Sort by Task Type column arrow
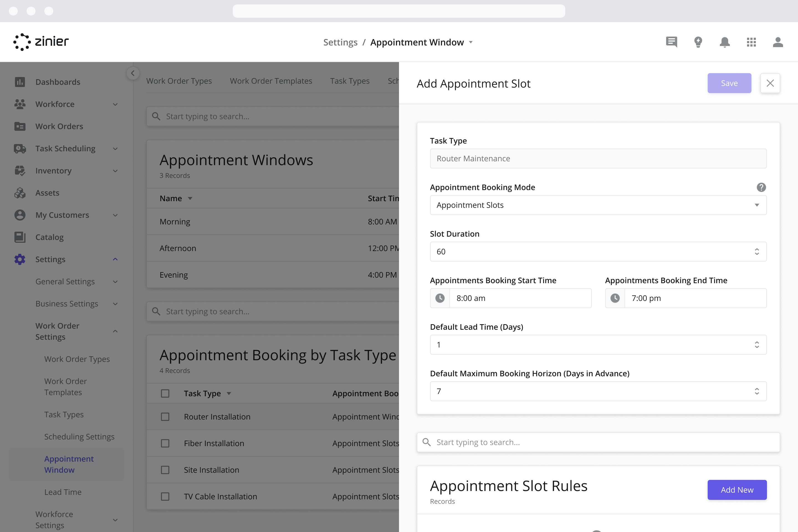This screenshot has height=532, width=798. [x=229, y=393]
